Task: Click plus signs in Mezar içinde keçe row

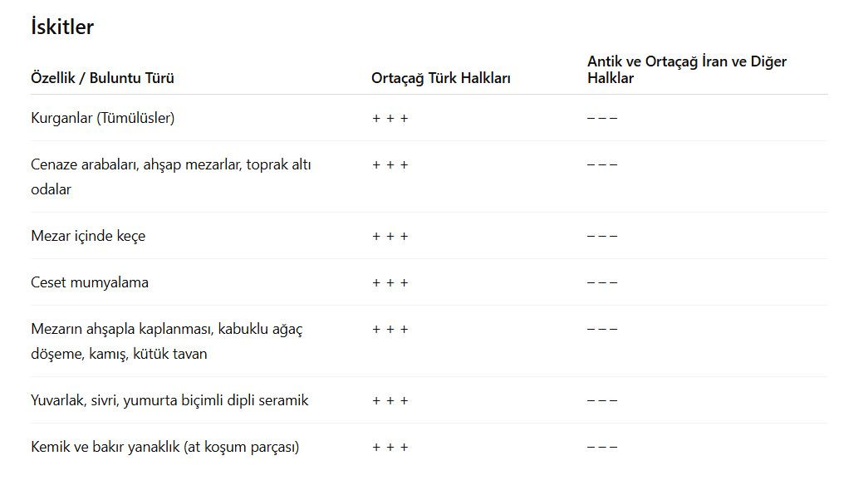Action: pyautogui.click(x=390, y=237)
